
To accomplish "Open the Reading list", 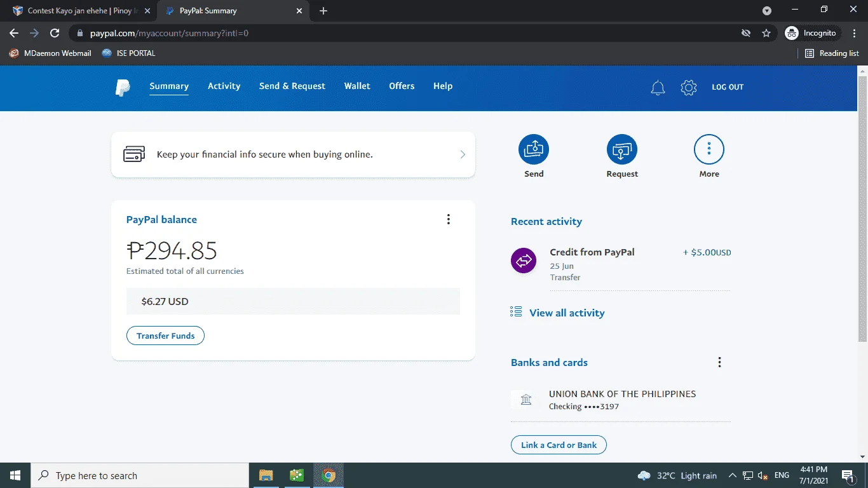I will click(x=832, y=53).
